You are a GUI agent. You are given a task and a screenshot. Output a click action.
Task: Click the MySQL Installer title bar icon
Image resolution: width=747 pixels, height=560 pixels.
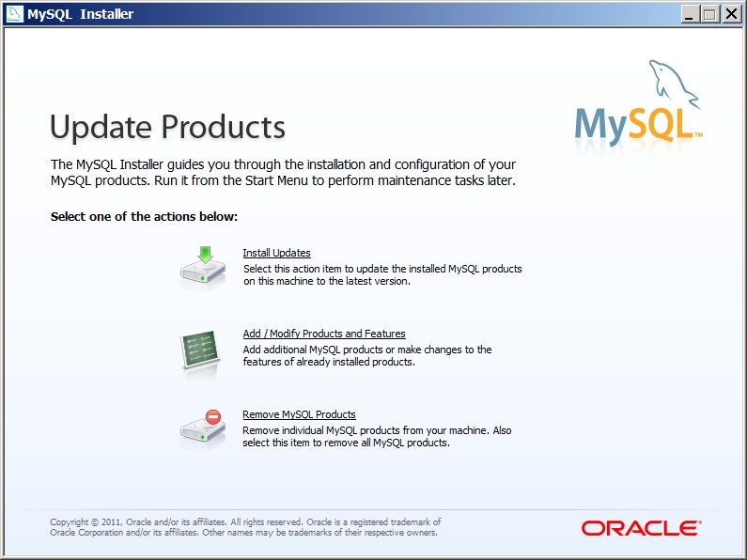pos(14,14)
